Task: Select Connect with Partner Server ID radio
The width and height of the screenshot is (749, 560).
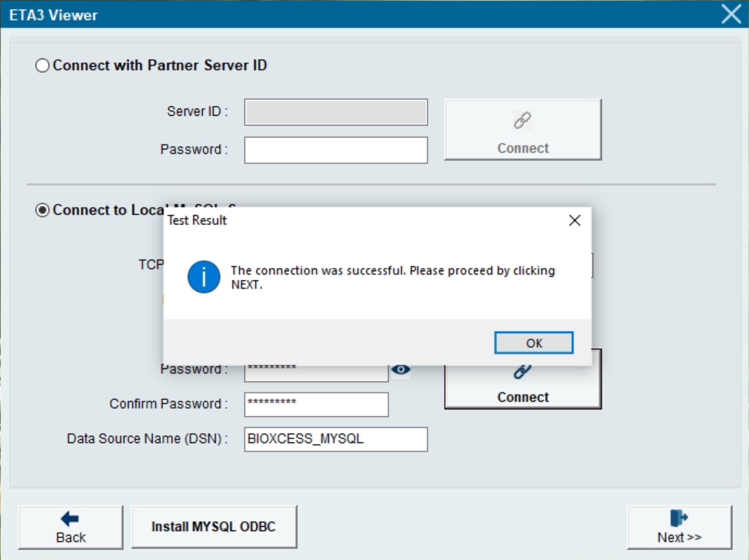Action: (43, 65)
